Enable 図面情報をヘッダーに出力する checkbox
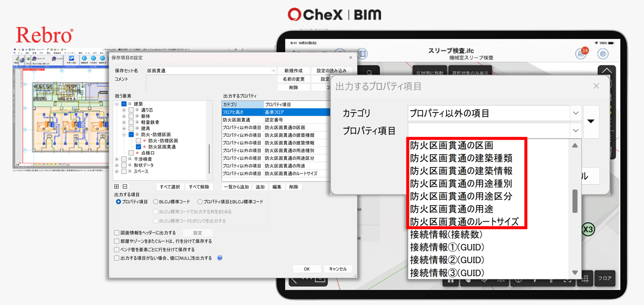644x305 pixels. click(x=116, y=233)
